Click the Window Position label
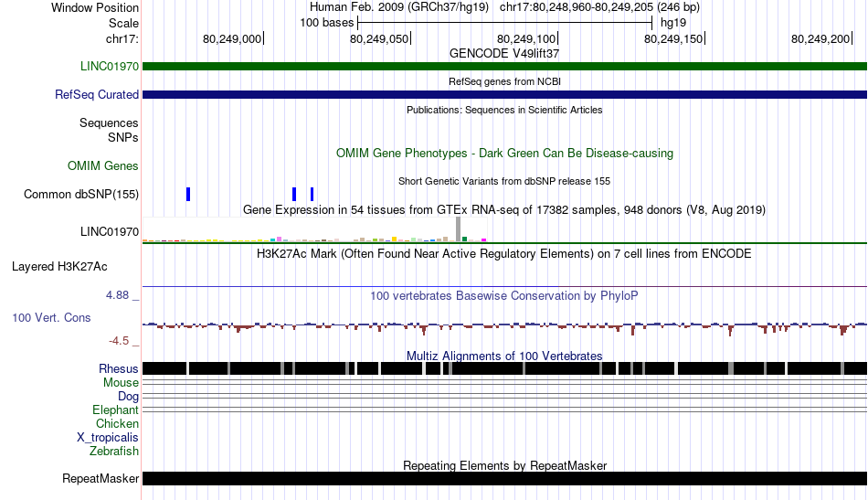The width and height of the screenshot is (868, 500). click(95, 7)
